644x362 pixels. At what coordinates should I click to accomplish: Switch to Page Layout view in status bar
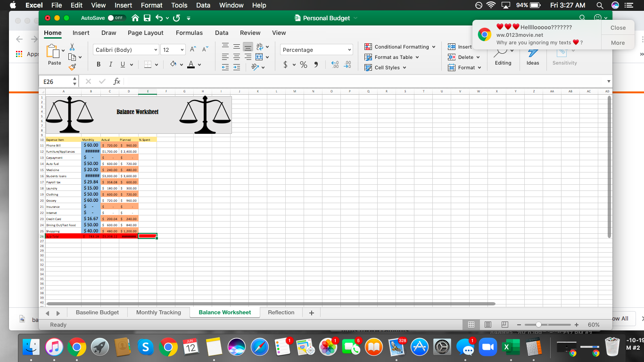point(488,325)
